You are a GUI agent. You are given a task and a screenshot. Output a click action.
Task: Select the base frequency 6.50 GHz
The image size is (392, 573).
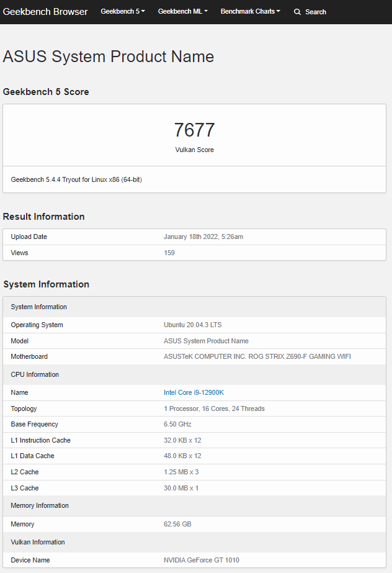tap(177, 424)
